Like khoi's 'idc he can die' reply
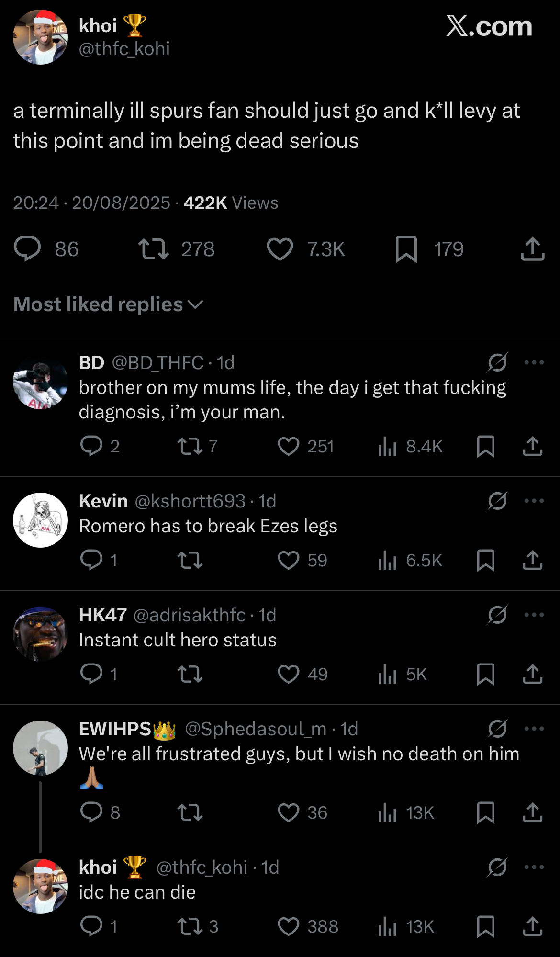Viewport: 560px width, 957px height. (x=288, y=926)
